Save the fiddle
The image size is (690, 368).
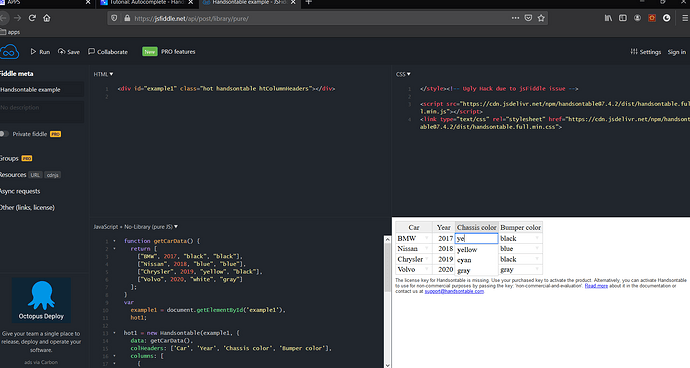point(69,52)
